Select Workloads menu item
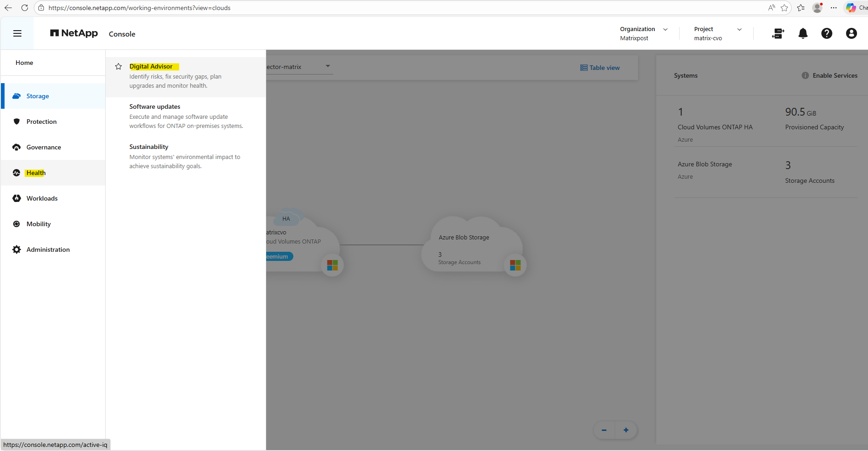This screenshot has width=868, height=451. (x=53, y=198)
